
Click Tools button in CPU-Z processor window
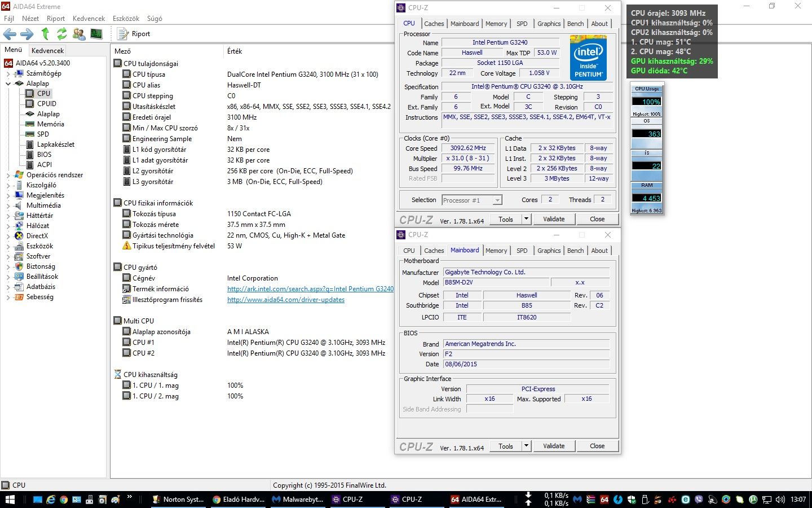(506, 219)
